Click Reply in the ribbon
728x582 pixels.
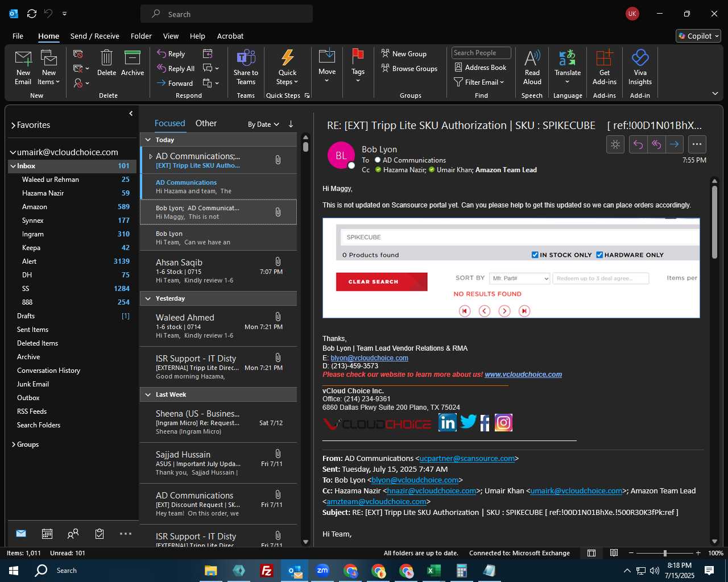coord(171,53)
